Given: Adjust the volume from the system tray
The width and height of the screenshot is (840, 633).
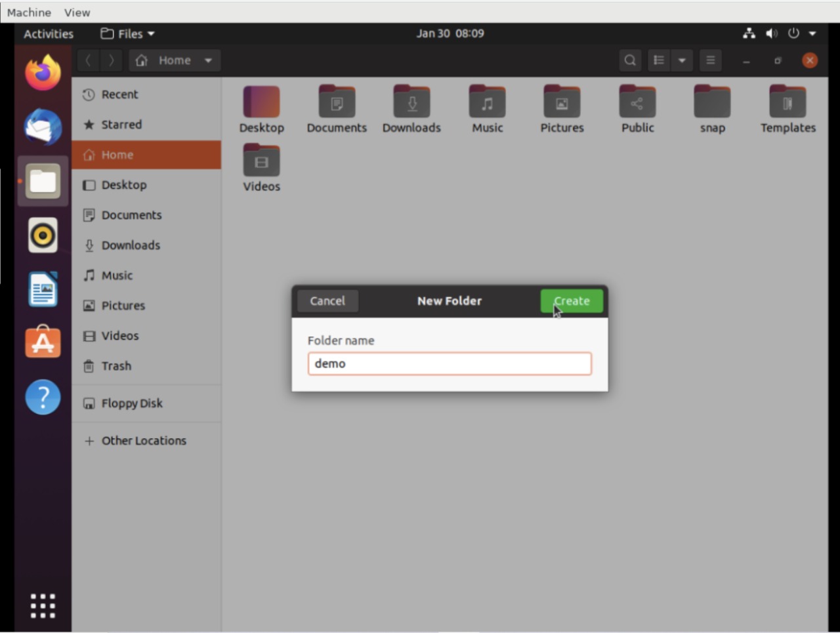Looking at the screenshot, I should pos(771,33).
